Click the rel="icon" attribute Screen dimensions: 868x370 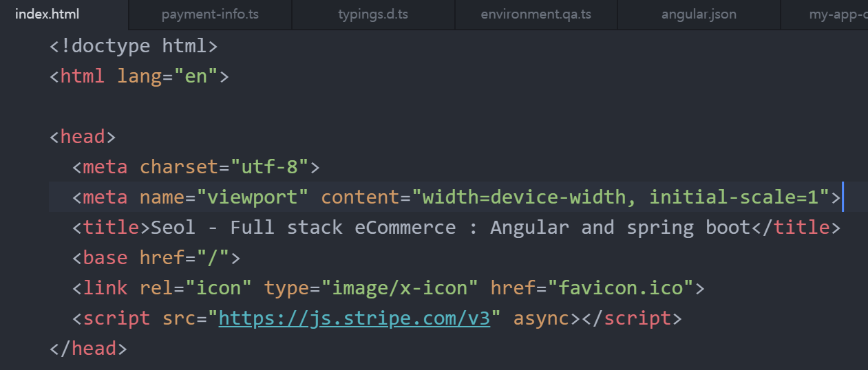196,288
